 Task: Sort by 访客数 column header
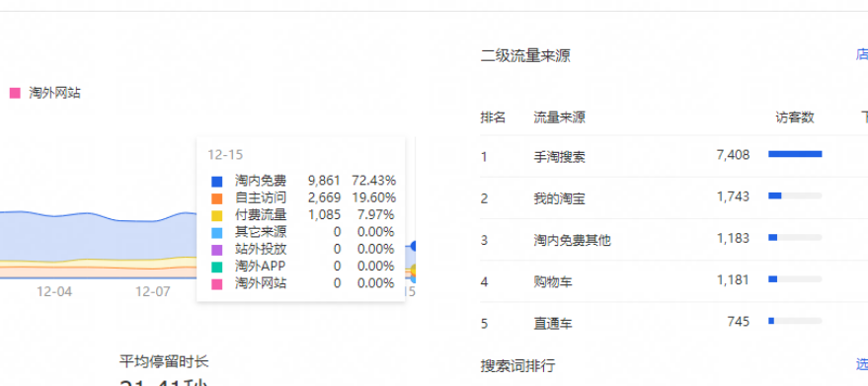tap(794, 117)
